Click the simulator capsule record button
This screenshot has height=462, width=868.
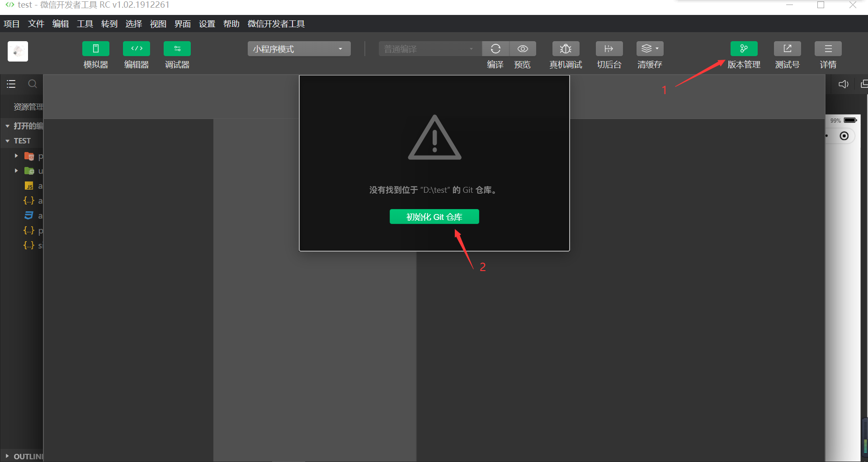tap(844, 136)
